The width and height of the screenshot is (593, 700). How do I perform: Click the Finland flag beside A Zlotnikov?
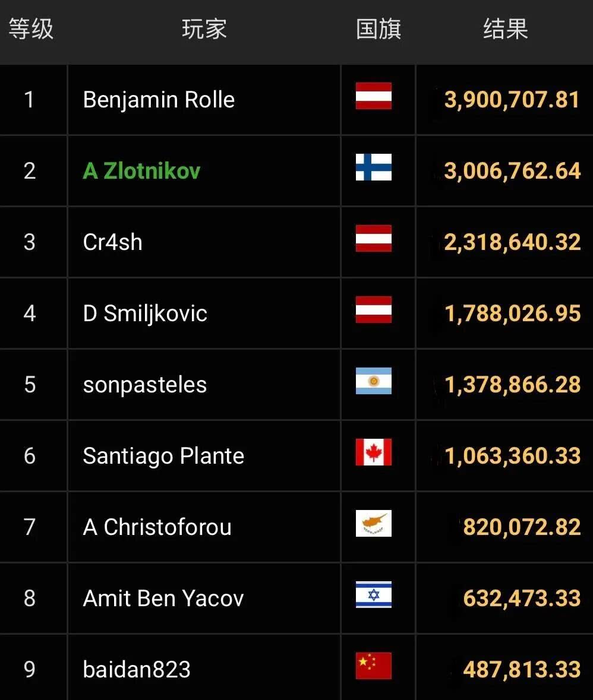pyautogui.click(x=373, y=167)
